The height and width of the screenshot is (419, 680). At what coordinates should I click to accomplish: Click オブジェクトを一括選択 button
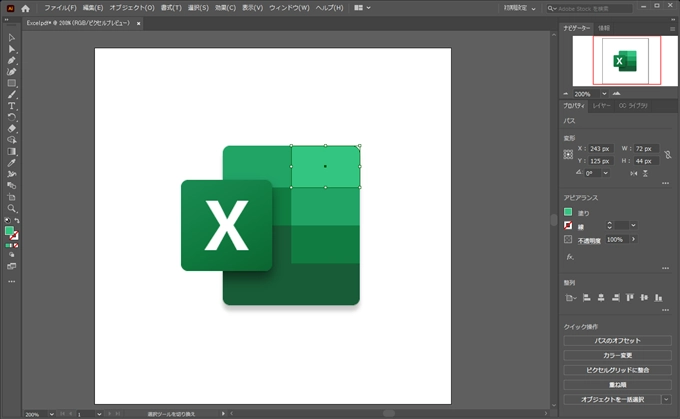[x=612, y=399]
